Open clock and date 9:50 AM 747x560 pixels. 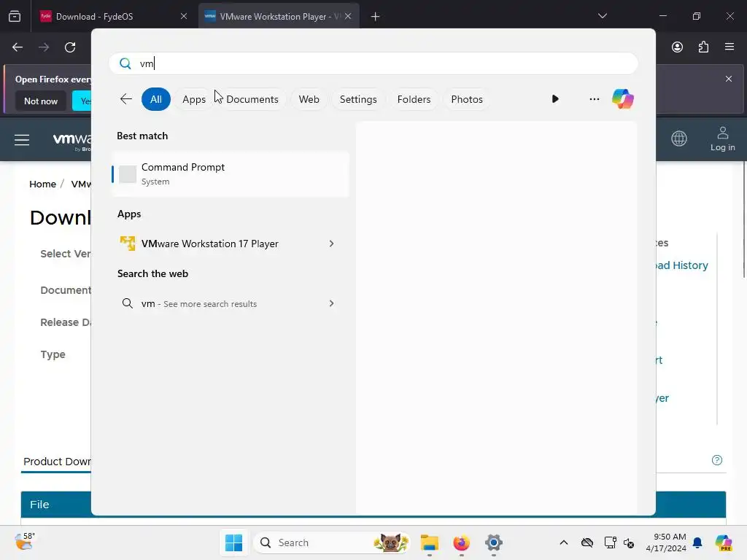666,542
